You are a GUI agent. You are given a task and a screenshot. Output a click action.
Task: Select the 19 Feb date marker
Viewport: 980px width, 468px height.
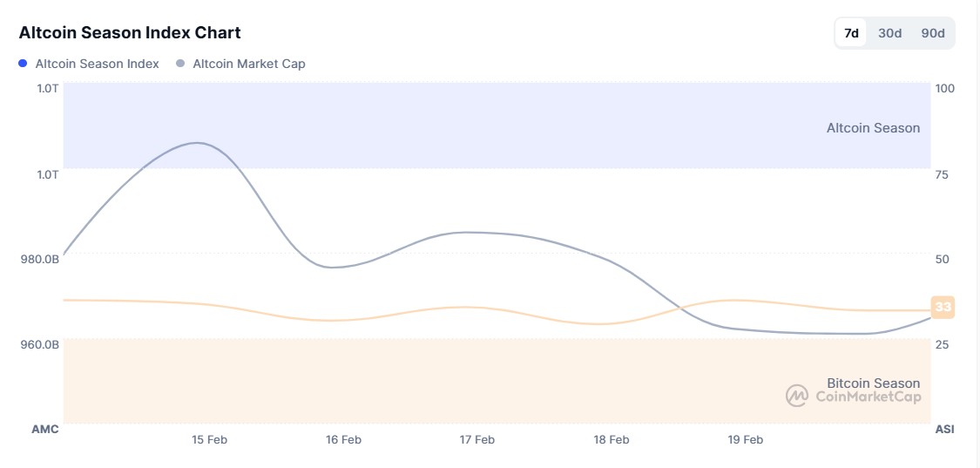[x=745, y=440]
